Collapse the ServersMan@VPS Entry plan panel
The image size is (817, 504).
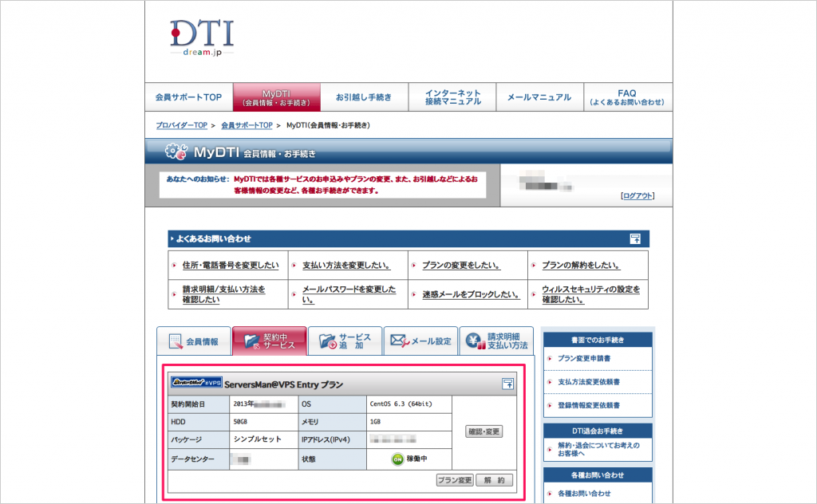tap(507, 384)
